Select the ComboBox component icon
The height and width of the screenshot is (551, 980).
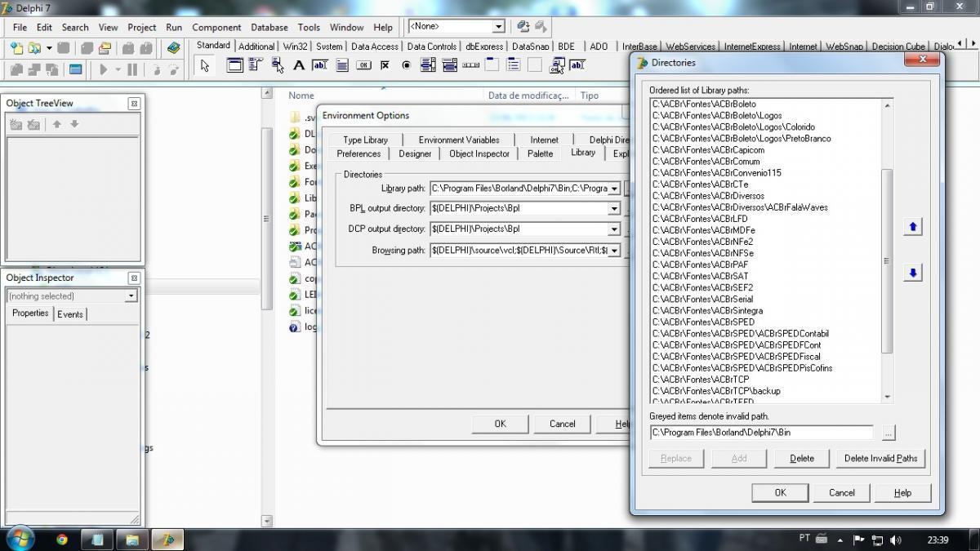tap(449, 65)
